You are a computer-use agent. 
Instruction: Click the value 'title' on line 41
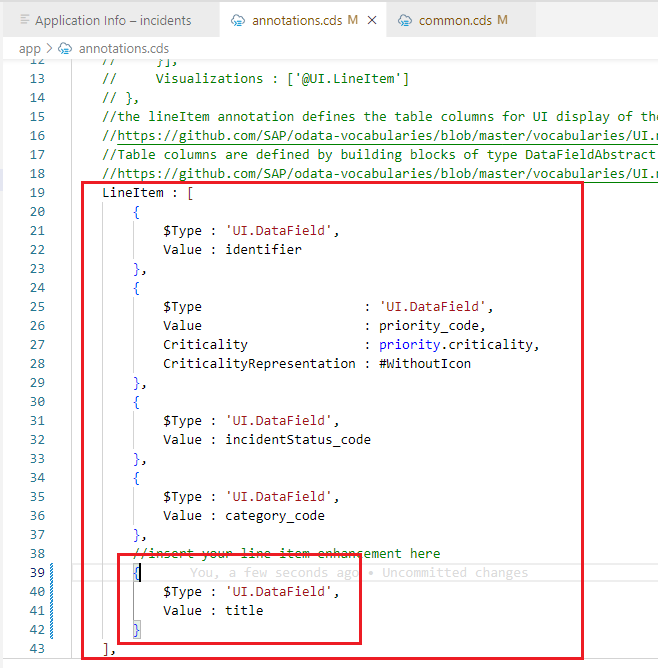tap(244, 611)
